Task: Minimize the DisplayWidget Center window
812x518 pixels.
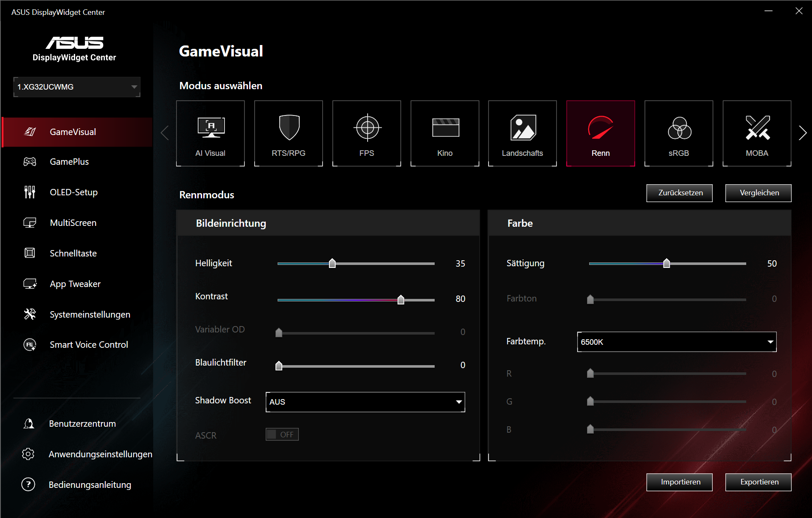Action: (x=769, y=11)
